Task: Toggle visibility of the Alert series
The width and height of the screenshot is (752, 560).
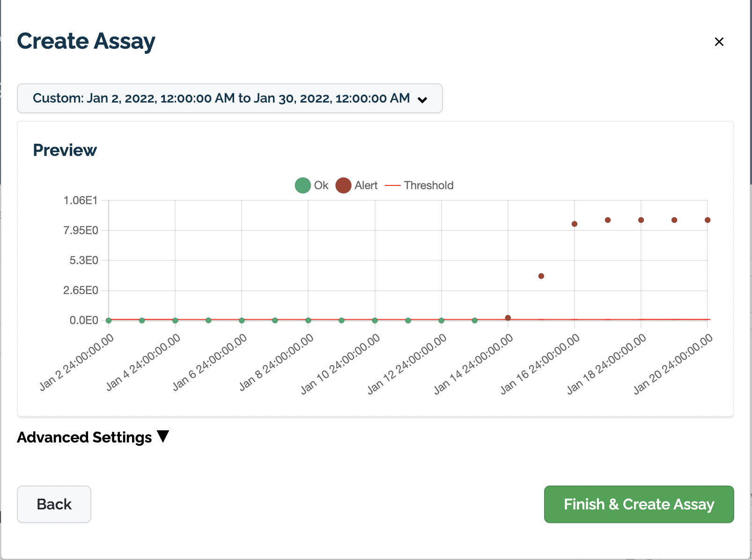Action: 357,185
